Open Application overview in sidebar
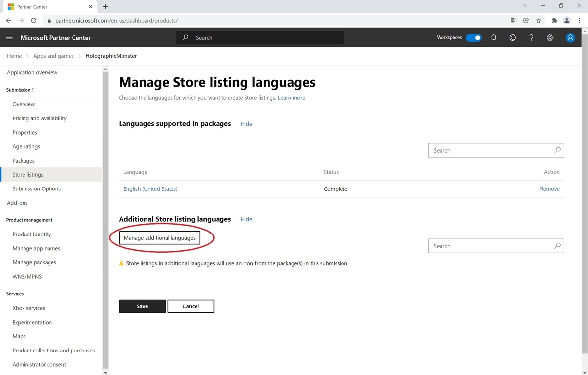The image size is (588, 375). point(32,72)
